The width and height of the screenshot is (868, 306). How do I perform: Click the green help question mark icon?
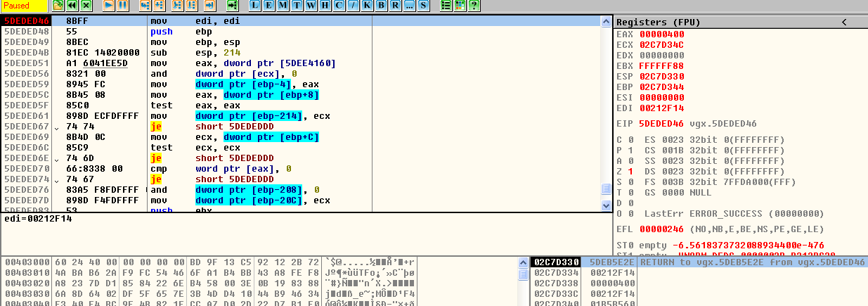[474, 6]
